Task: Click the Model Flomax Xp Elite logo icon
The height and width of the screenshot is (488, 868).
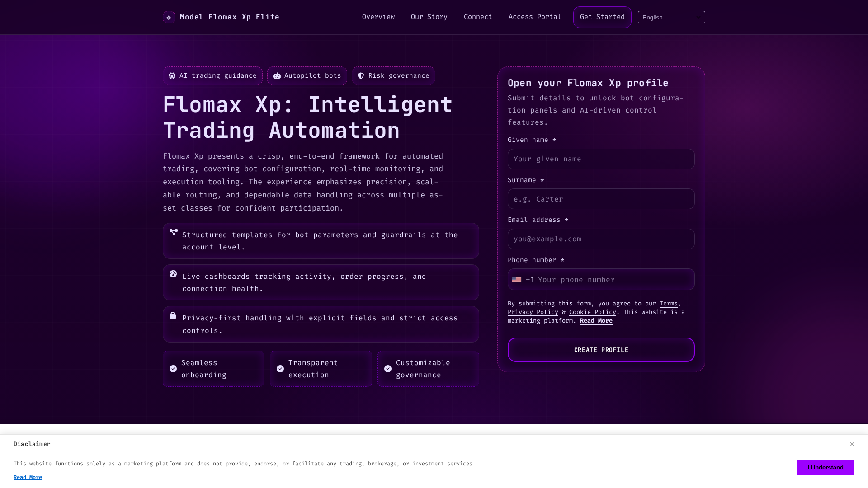Action: [x=169, y=17]
